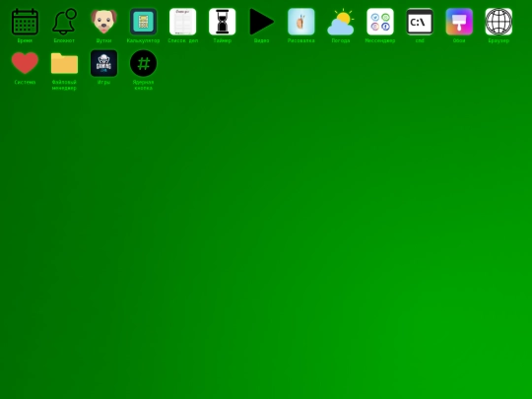
Task: Open the Время calendar app icon
Action: pos(25,22)
